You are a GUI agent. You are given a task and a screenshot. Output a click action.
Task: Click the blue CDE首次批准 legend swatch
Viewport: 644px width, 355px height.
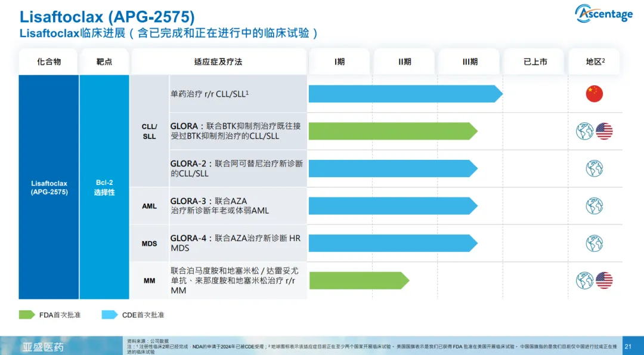110,315
